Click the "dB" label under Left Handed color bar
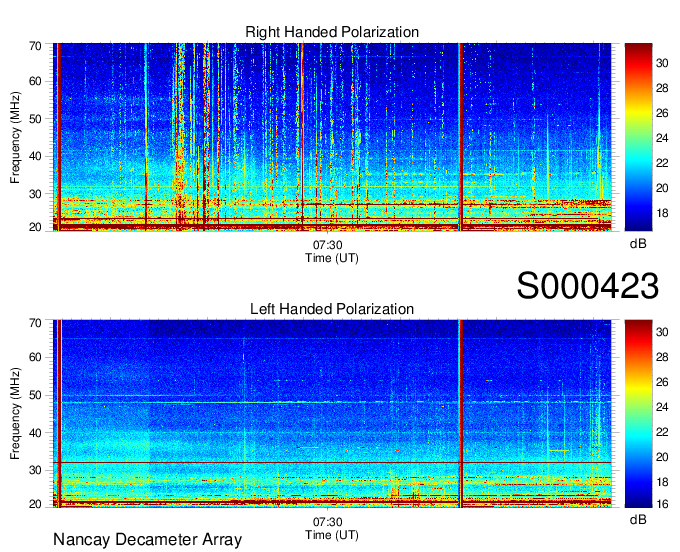680x552 pixels. tap(638, 519)
